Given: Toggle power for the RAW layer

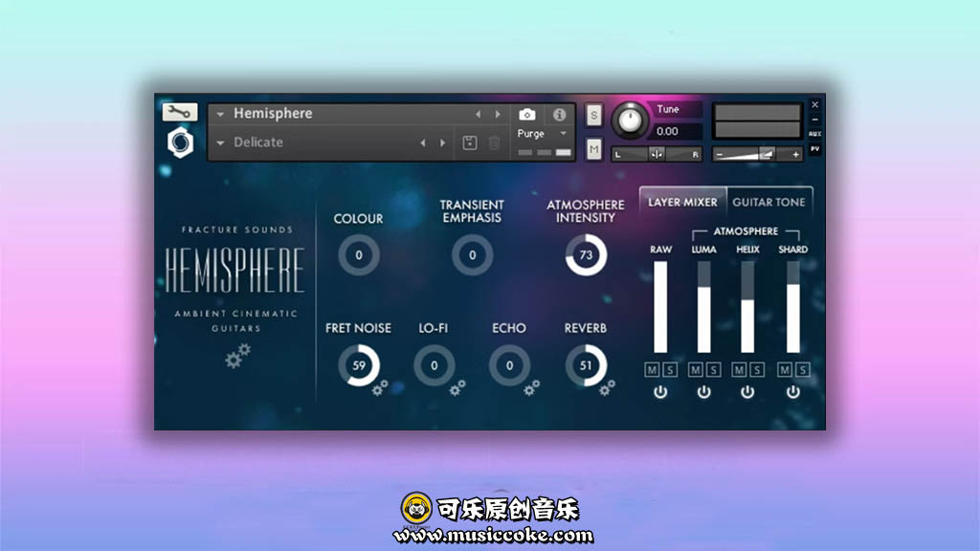Looking at the screenshot, I should [660, 391].
